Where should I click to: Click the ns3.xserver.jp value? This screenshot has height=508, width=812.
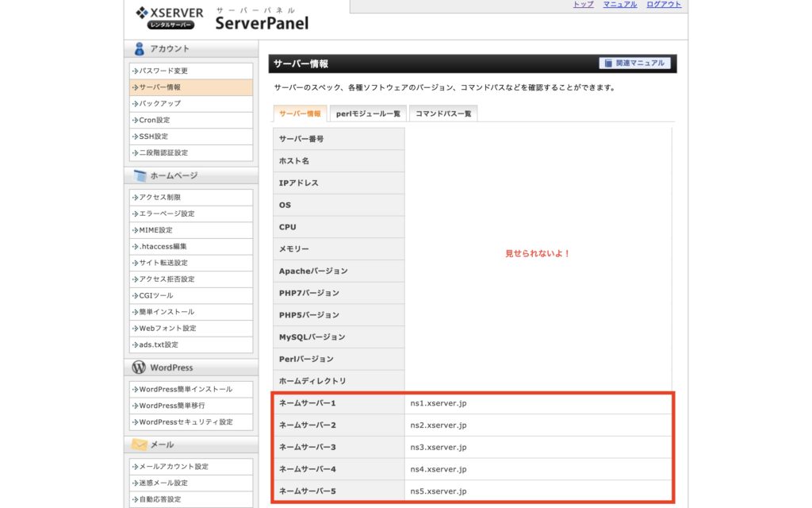(438, 448)
